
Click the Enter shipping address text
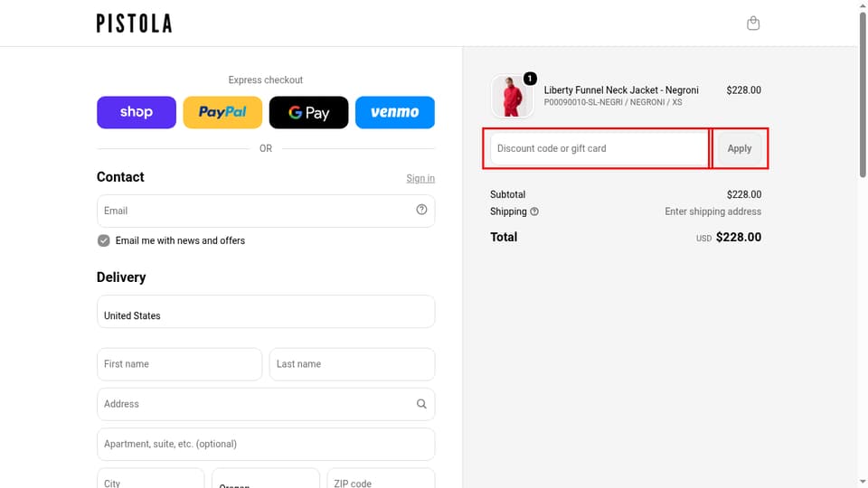tap(712, 211)
